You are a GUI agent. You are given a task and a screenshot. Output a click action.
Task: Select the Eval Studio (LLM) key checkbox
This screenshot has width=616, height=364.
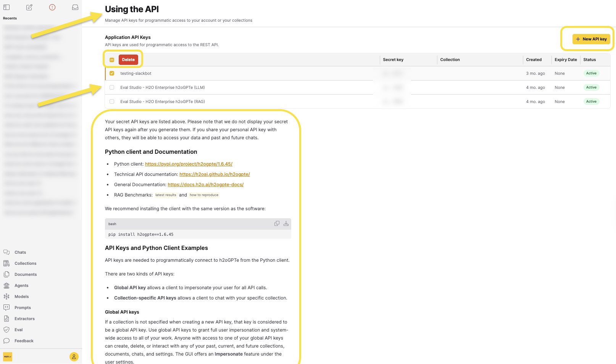[112, 87]
